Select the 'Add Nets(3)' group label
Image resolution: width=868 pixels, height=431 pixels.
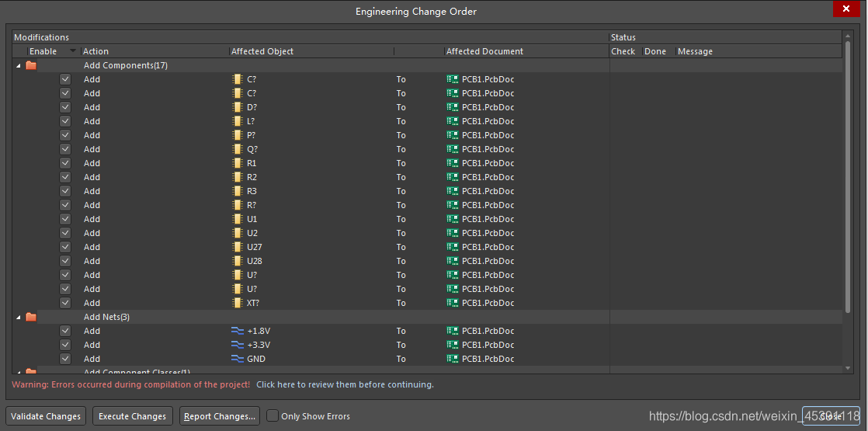click(x=107, y=317)
